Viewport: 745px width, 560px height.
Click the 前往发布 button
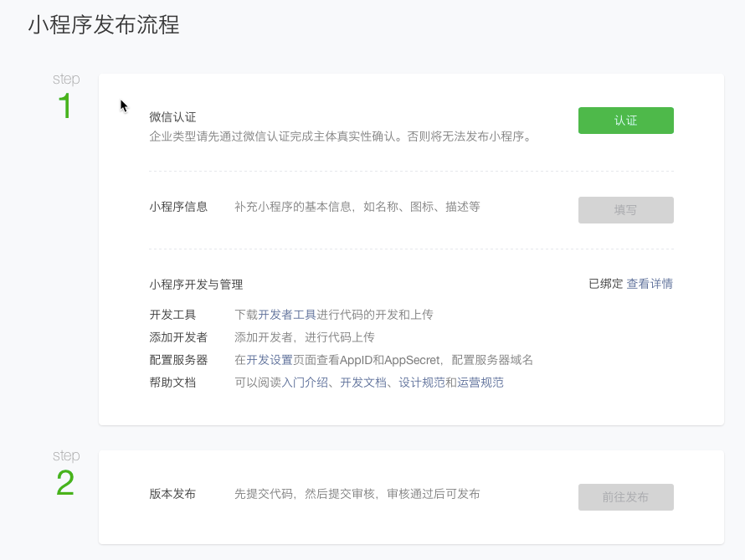pyautogui.click(x=626, y=497)
